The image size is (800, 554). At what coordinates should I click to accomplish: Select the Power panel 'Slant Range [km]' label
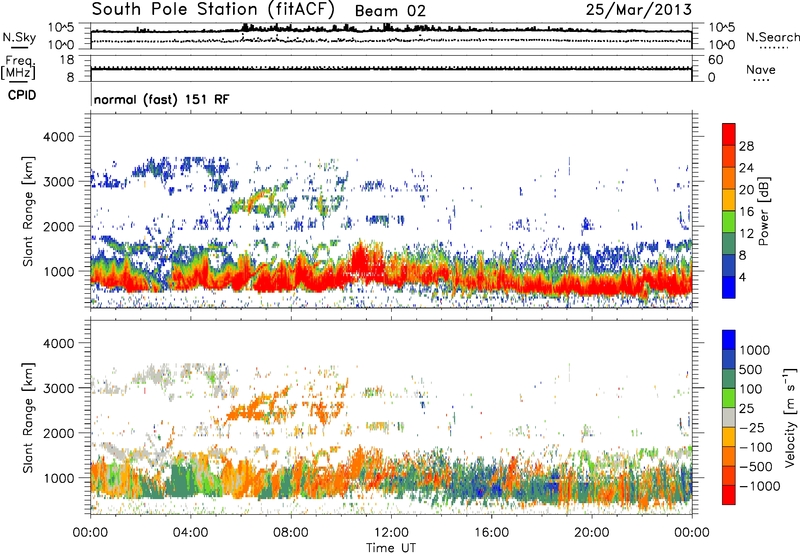[x=28, y=211]
